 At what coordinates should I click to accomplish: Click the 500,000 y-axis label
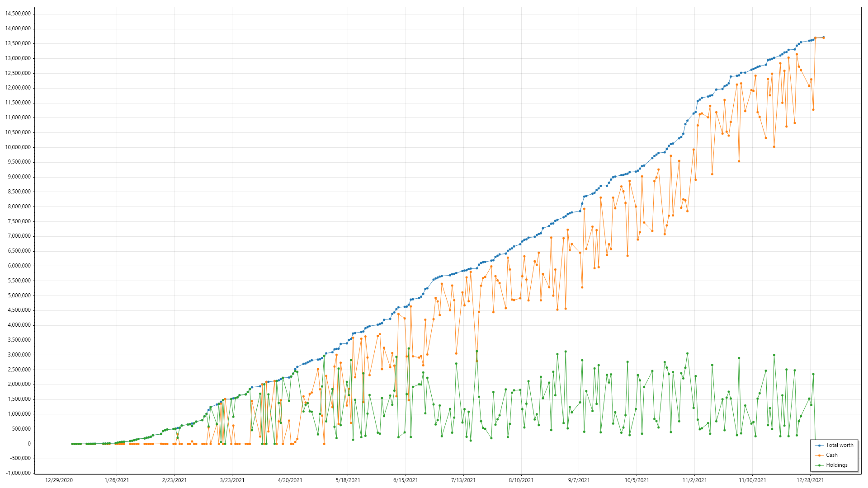tap(22, 429)
